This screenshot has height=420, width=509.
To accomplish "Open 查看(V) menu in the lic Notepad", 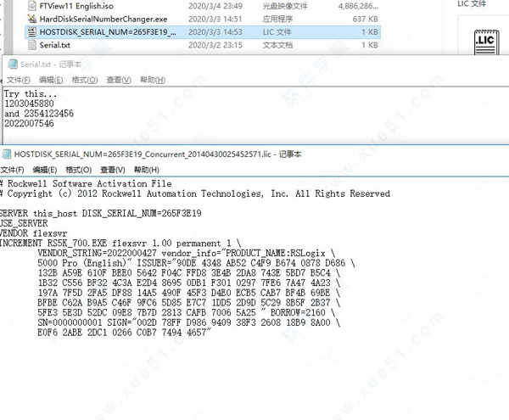I will pos(113,170).
